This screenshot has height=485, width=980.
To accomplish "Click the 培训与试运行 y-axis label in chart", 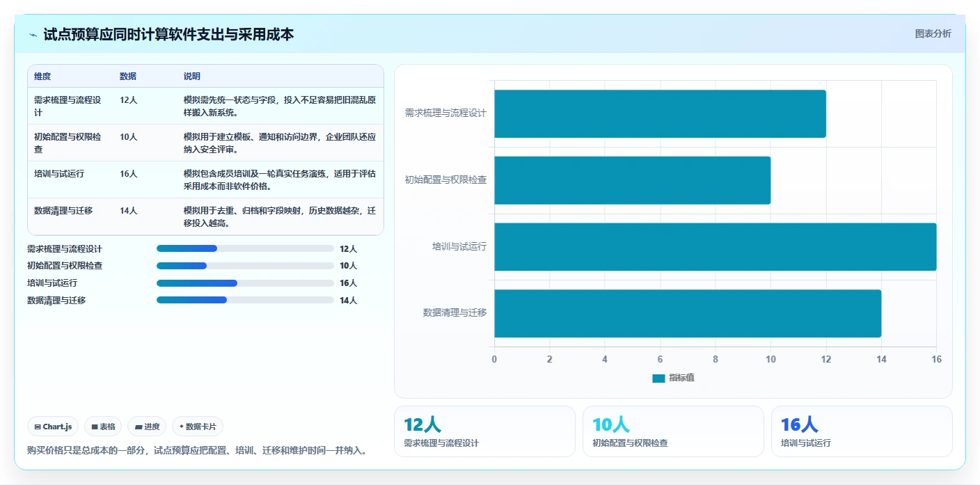I will coord(459,246).
